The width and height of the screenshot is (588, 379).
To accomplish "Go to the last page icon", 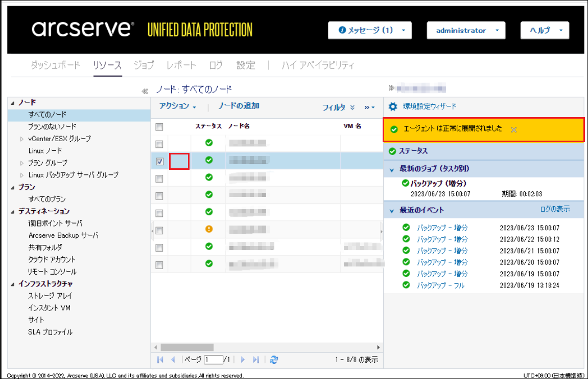I will pyautogui.click(x=256, y=360).
